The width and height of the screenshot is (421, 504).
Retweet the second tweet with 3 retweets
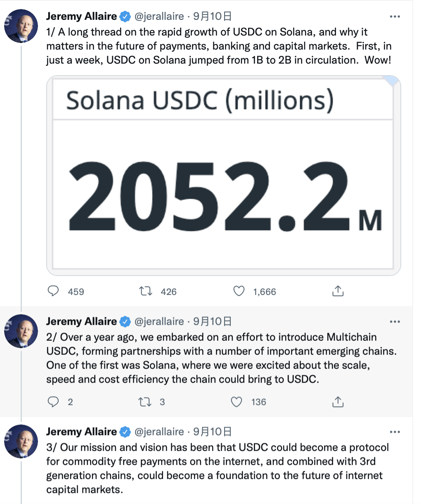click(145, 402)
